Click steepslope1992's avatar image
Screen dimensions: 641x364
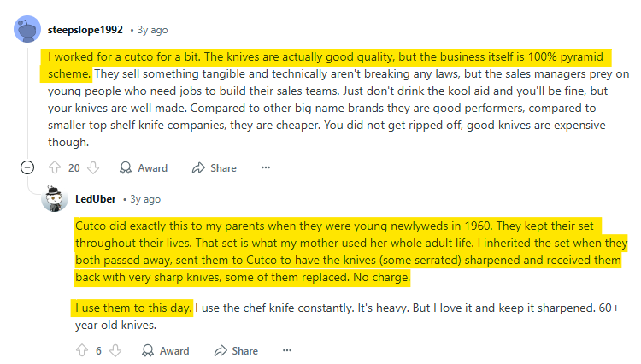point(26,31)
